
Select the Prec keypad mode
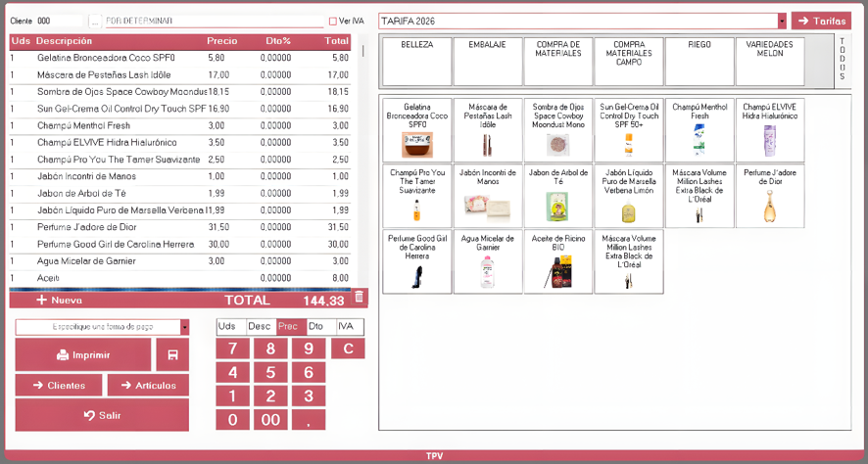tap(291, 326)
